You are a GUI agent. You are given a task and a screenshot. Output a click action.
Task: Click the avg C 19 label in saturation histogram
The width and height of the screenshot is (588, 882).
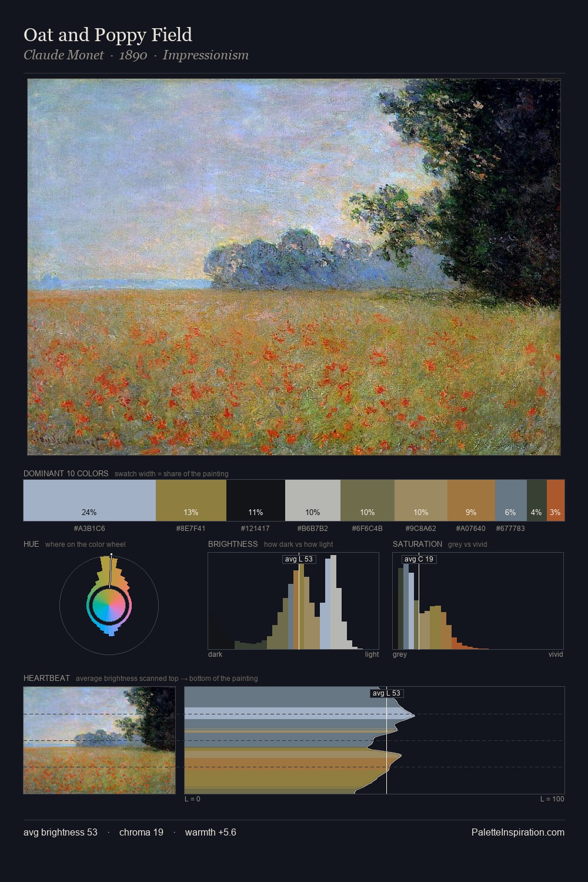[x=419, y=559]
